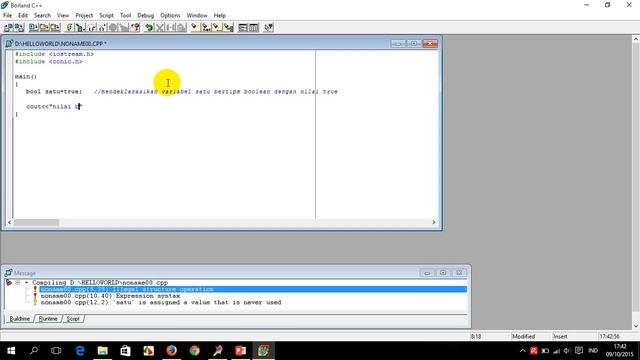Open the Help menu
Image resolution: width=640 pixels, height=360 pixels.
220,15
